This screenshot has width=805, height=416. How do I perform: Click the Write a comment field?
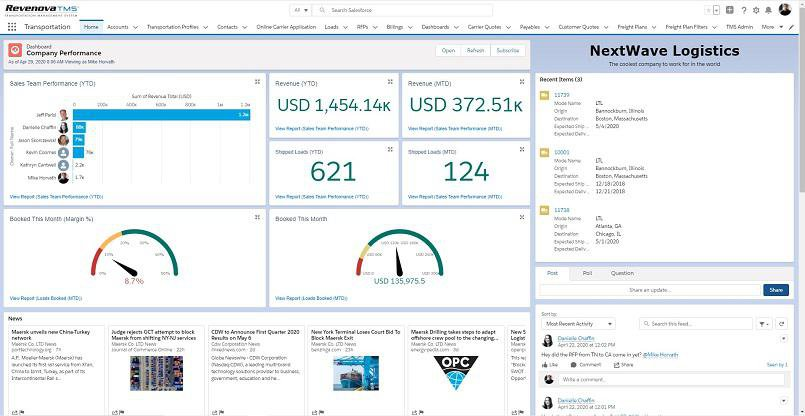(671, 380)
